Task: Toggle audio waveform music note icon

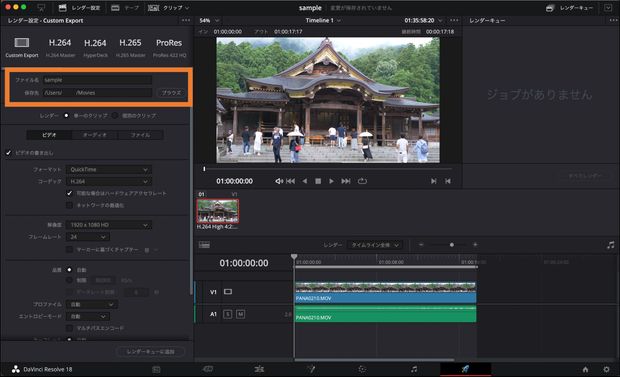Action: pos(611,245)
